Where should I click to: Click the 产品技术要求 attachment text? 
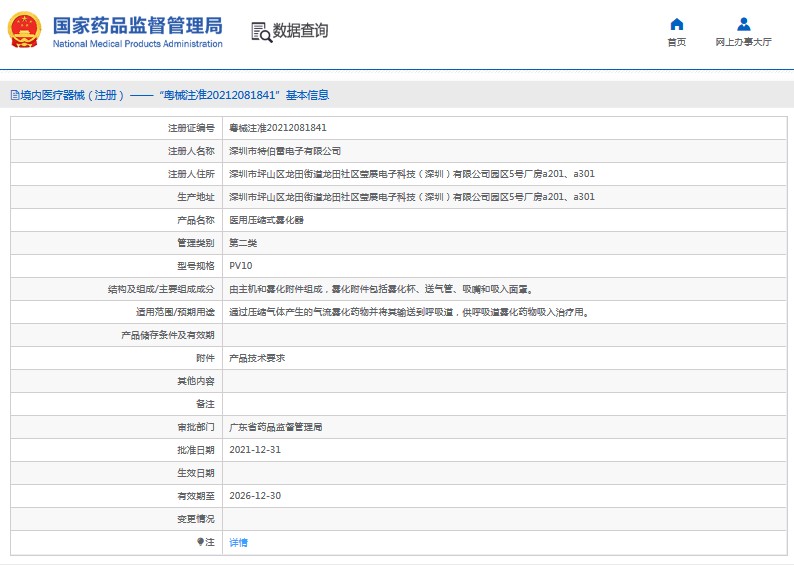[x=257, y=358]
